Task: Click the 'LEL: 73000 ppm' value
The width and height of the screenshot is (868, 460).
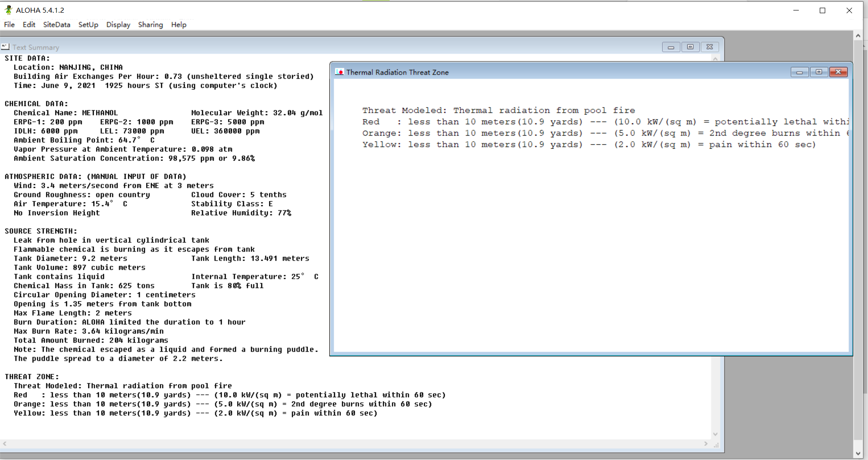Action: (132, 131)
